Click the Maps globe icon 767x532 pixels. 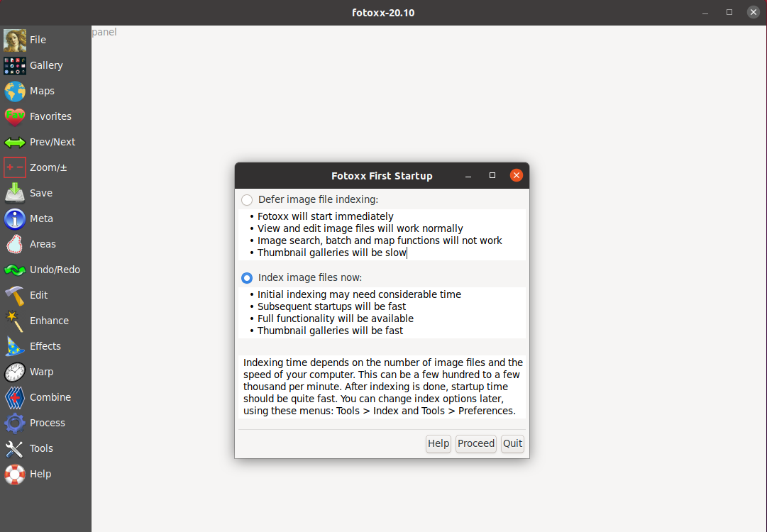(x=15, y=91)
